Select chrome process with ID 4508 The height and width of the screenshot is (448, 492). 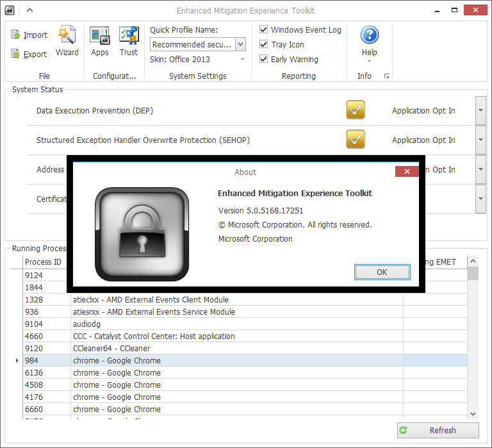tap(245, 385)
